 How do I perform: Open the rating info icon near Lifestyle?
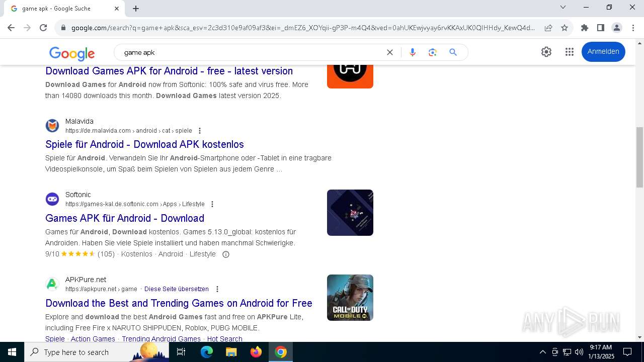pyautogui.click(x=226, y=254)
